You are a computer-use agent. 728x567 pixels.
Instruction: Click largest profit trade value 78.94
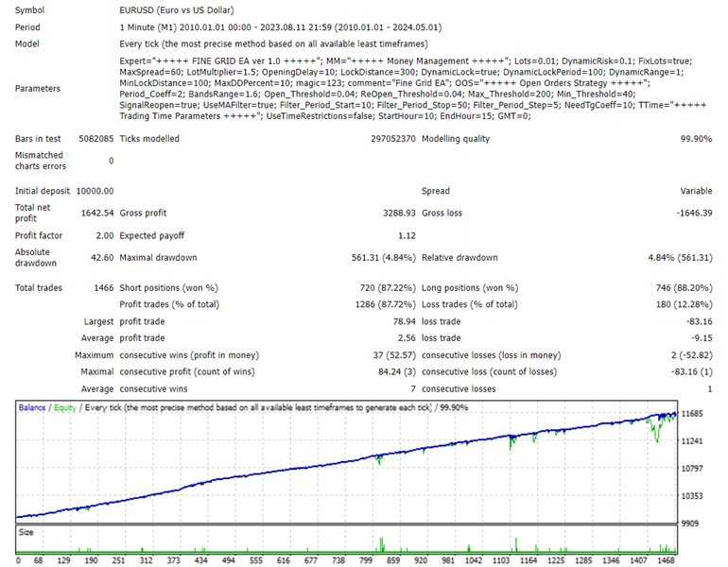[404, 321]
